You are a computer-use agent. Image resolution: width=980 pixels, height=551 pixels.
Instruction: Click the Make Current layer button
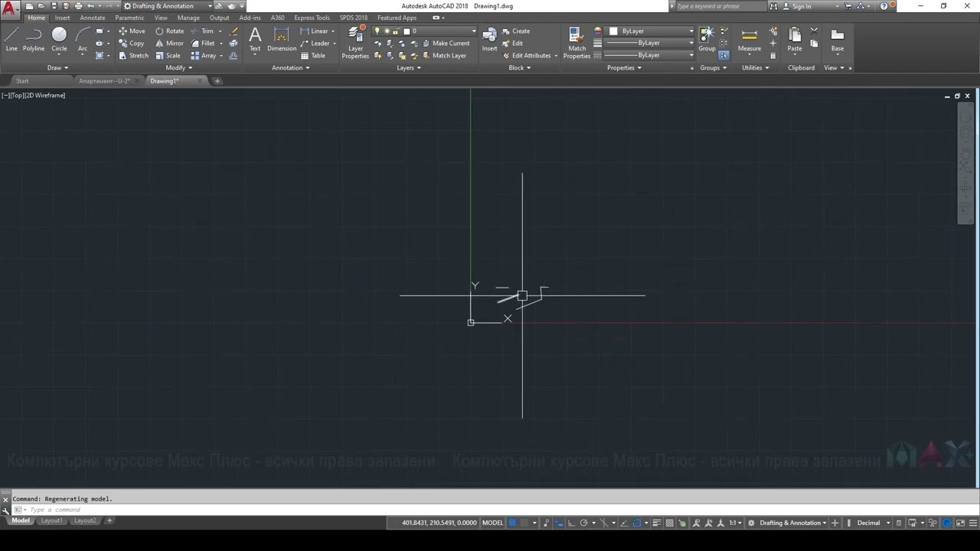(446, 44)
